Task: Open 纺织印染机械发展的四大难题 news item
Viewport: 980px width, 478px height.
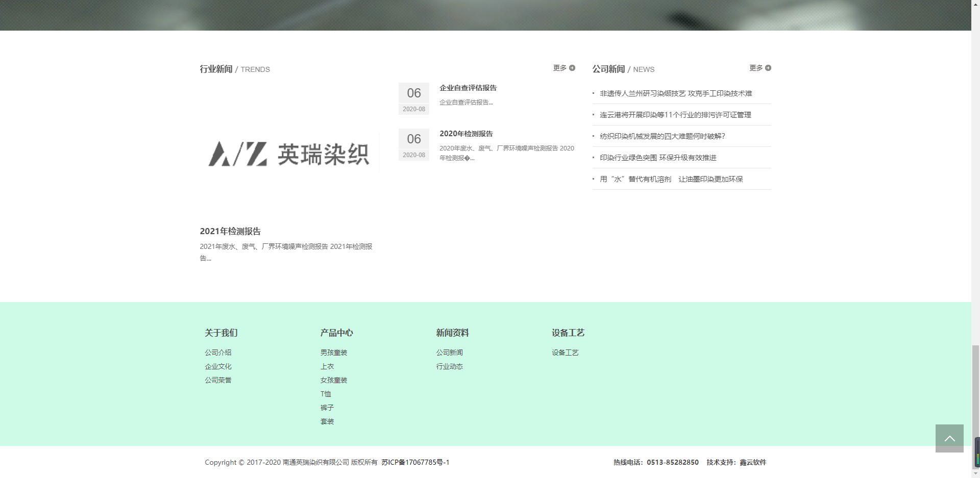Action: coord(662,136)
